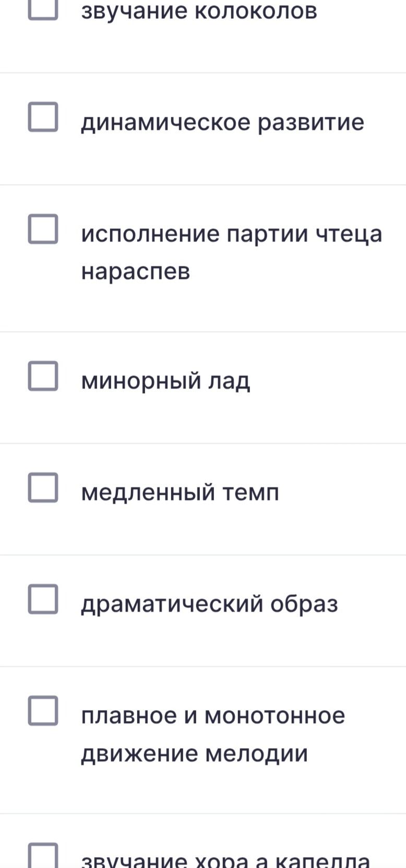The image size is (406, 868).
Task: Choose the 'звучание хора а капелла' label
Action: [225, 860]
